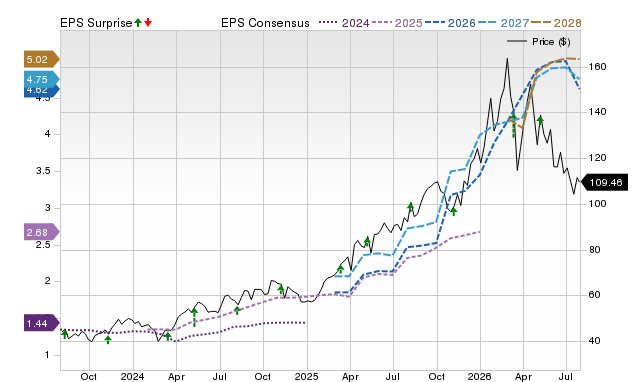
Task: Click the green up arrow in EPS Surprise legend
Action: click(138, 23)
